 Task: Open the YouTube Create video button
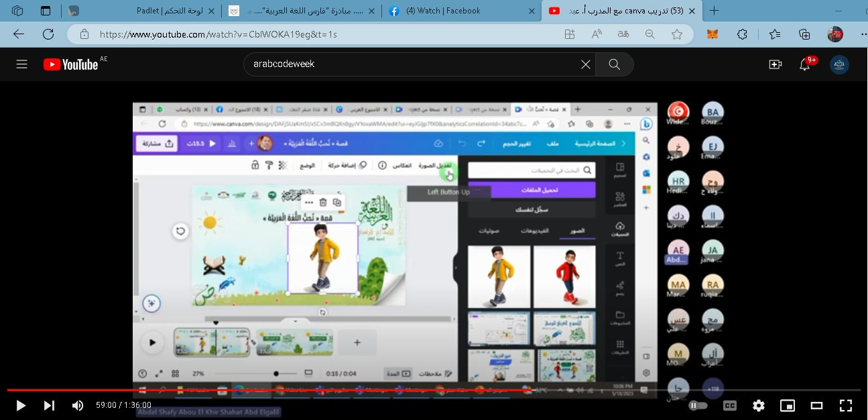click(x=776, y=64)
